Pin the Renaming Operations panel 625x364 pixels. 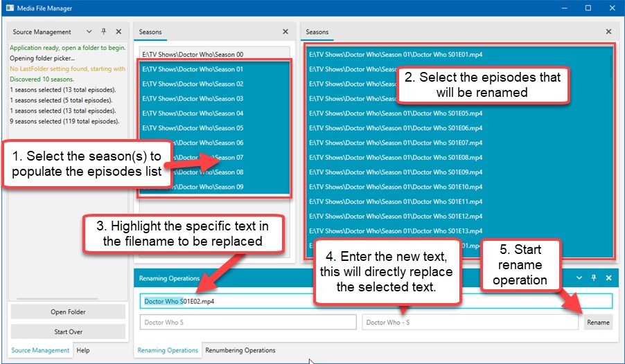(594, 278)
